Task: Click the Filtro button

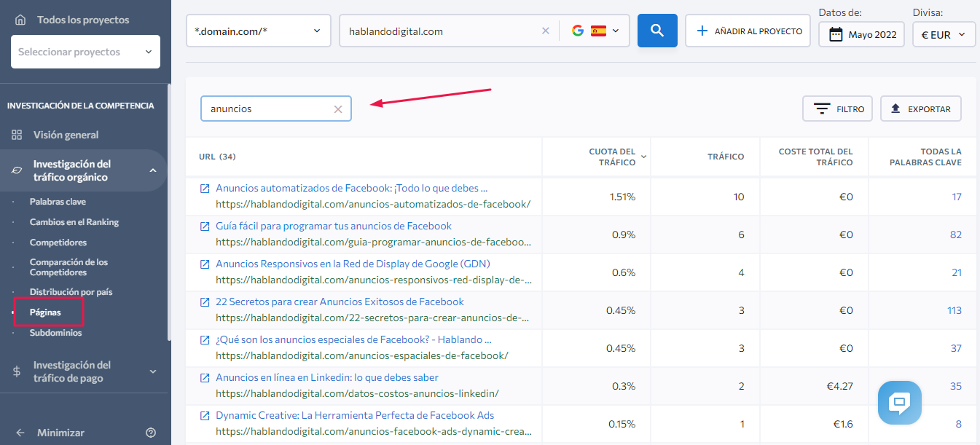Action: (x=838, y=109)
